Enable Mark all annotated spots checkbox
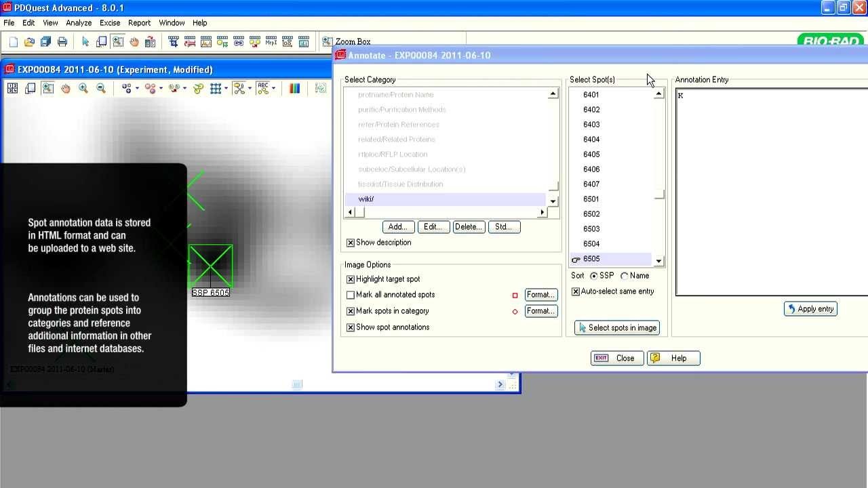This screenshot has width=868, height=488. pos(351,295)
